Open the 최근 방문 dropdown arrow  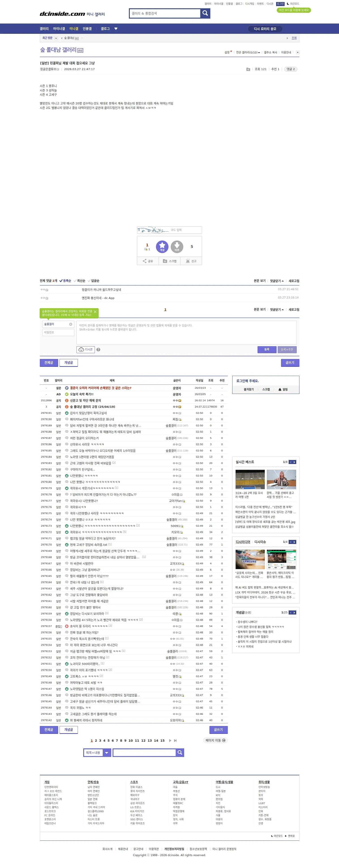(x=56, y=38)
